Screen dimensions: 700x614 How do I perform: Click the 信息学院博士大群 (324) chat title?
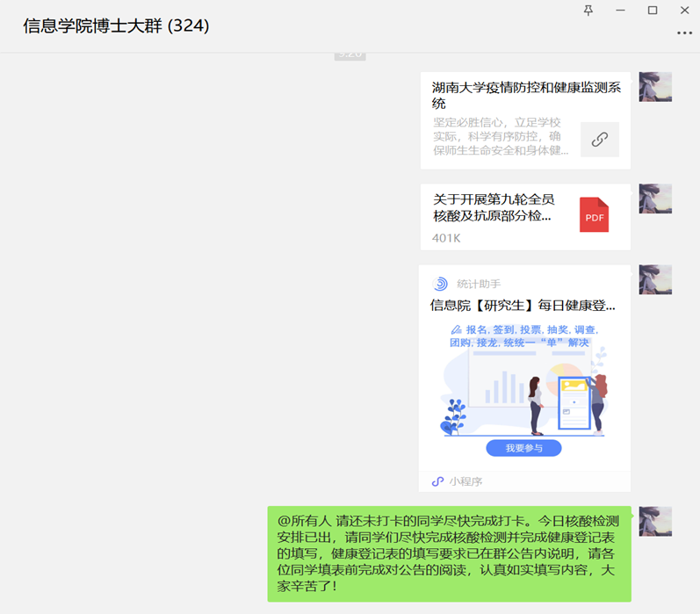click(x=116, y=25)
